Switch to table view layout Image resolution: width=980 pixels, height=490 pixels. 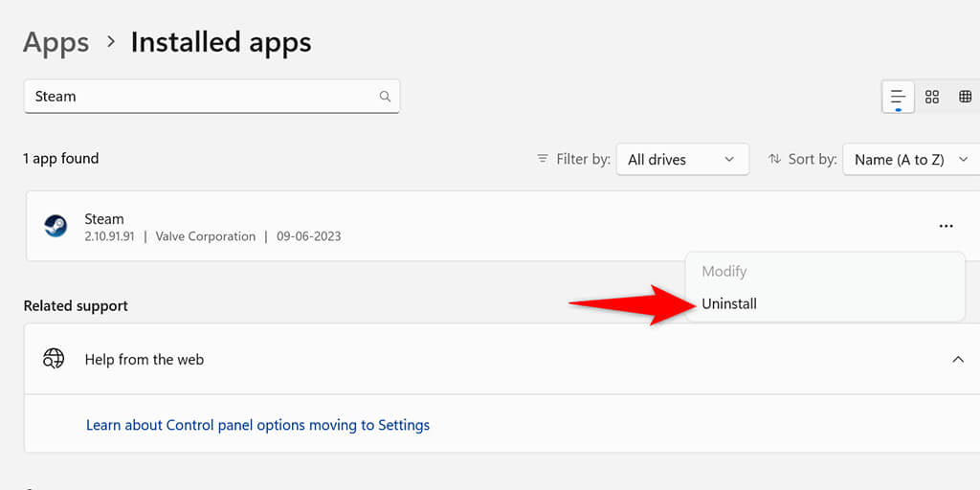point(965,97)
